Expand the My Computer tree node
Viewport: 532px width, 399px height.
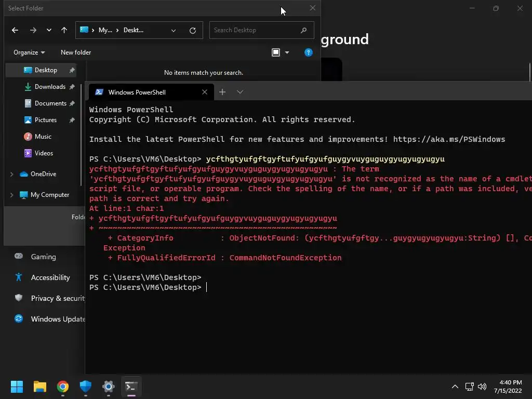point(12,195)
